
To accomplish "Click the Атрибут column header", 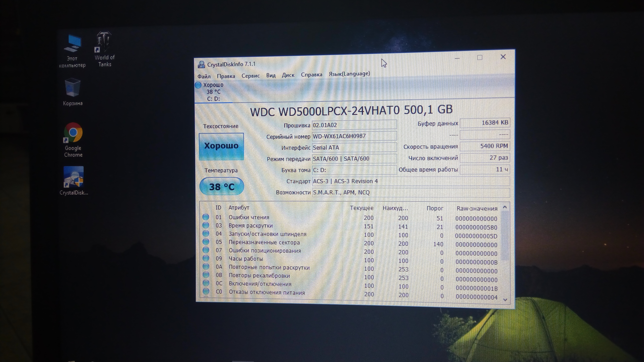I will [x=239, y=208].
